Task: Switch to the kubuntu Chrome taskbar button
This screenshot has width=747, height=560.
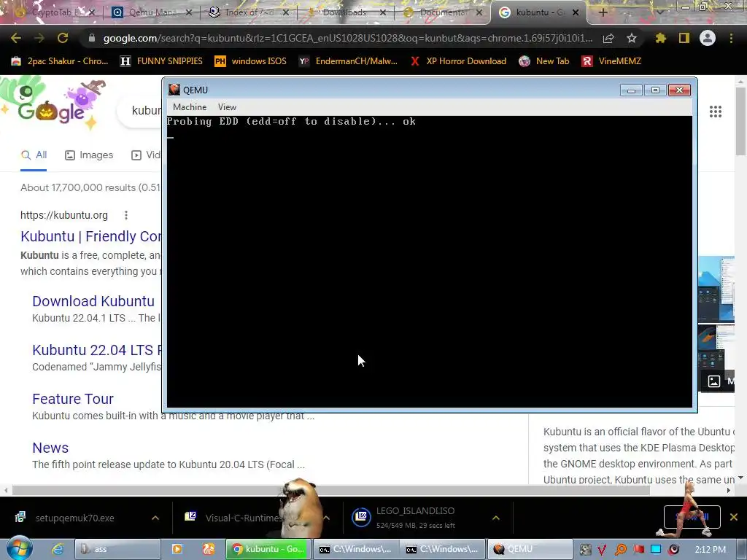Action: tap(268, 549)
